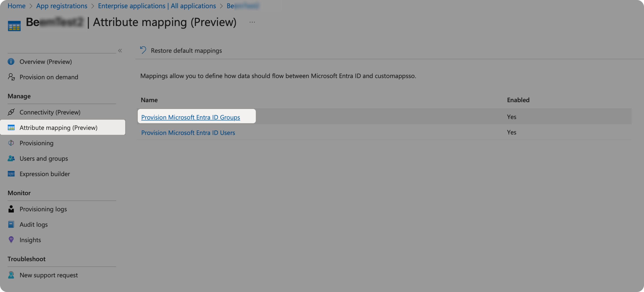Open Users and groups page
The height and width of the screenshot is (292, 644).
44,158
